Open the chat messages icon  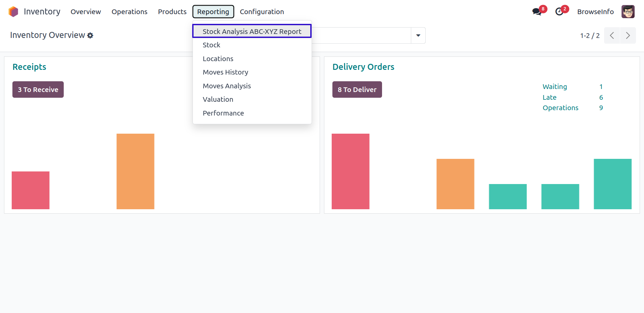pos(537,12)
